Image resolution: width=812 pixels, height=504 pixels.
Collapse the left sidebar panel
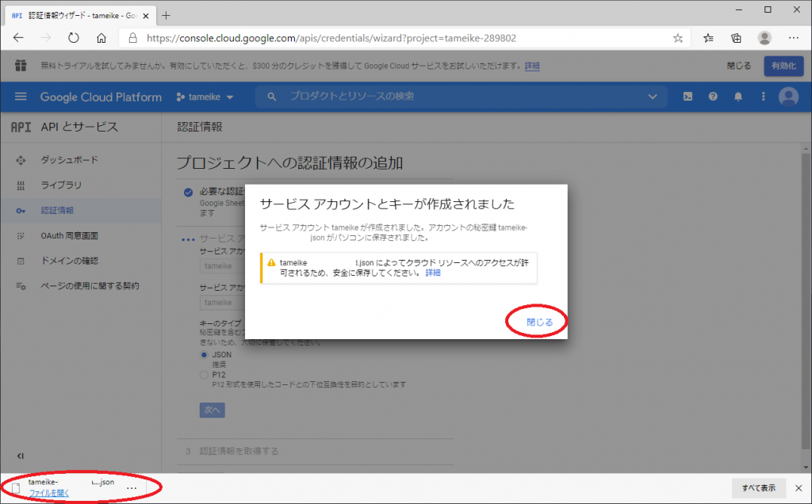[20, 456]
